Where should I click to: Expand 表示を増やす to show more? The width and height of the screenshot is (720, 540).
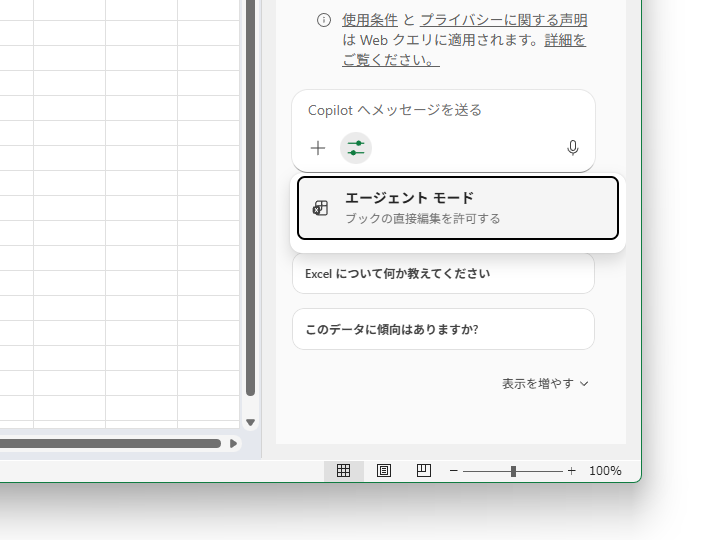(x=545, y=383)
